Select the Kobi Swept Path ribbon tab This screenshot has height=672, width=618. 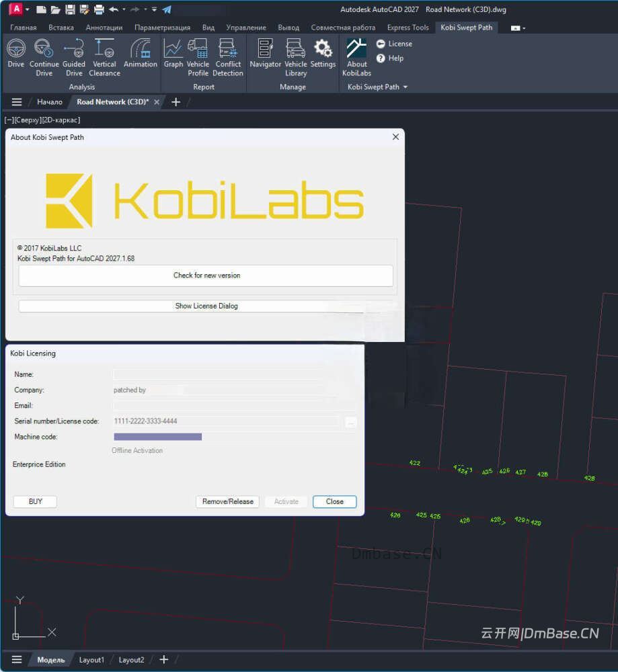(x=466, y=28)
